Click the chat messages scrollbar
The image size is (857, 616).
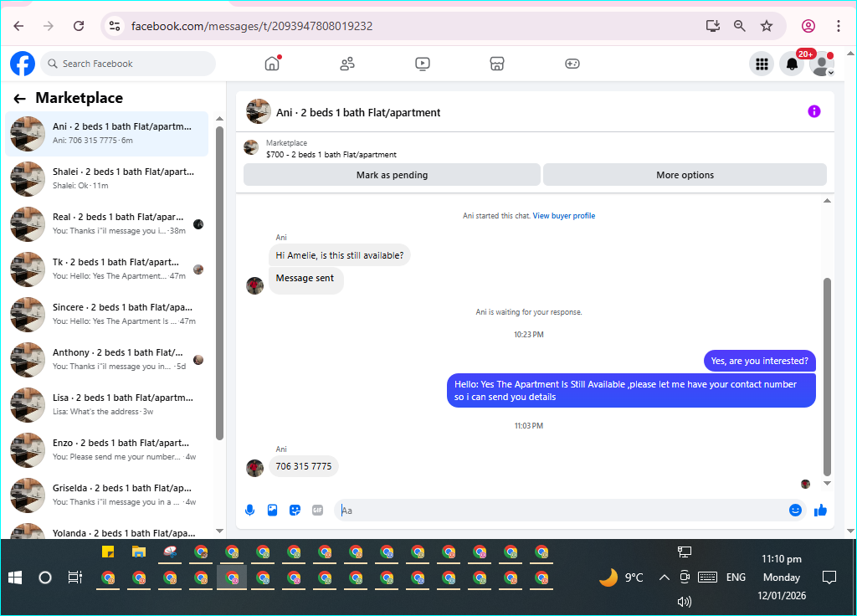827,377
